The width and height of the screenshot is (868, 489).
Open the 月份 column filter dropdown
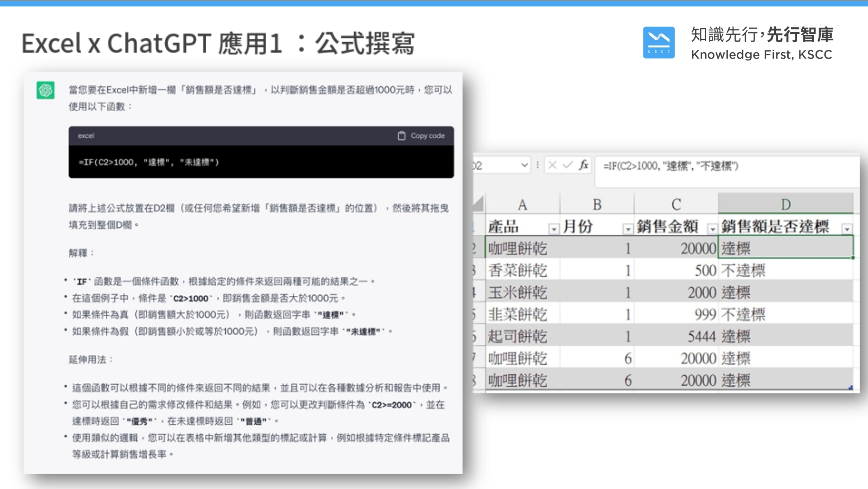click(628, 229)
